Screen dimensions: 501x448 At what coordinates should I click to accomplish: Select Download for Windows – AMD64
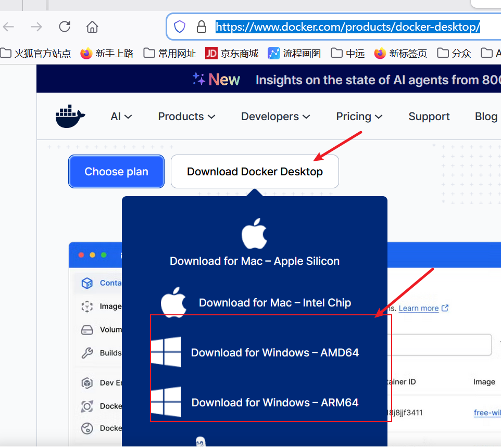275,353
